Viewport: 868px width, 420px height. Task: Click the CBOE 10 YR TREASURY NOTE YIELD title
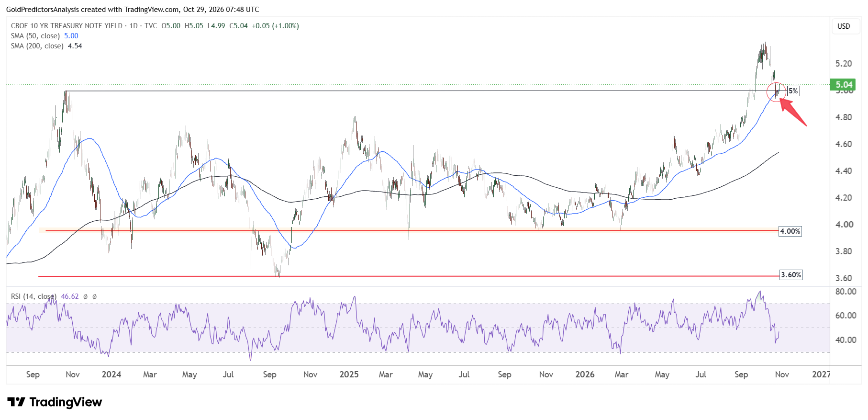tap(67, 26)
